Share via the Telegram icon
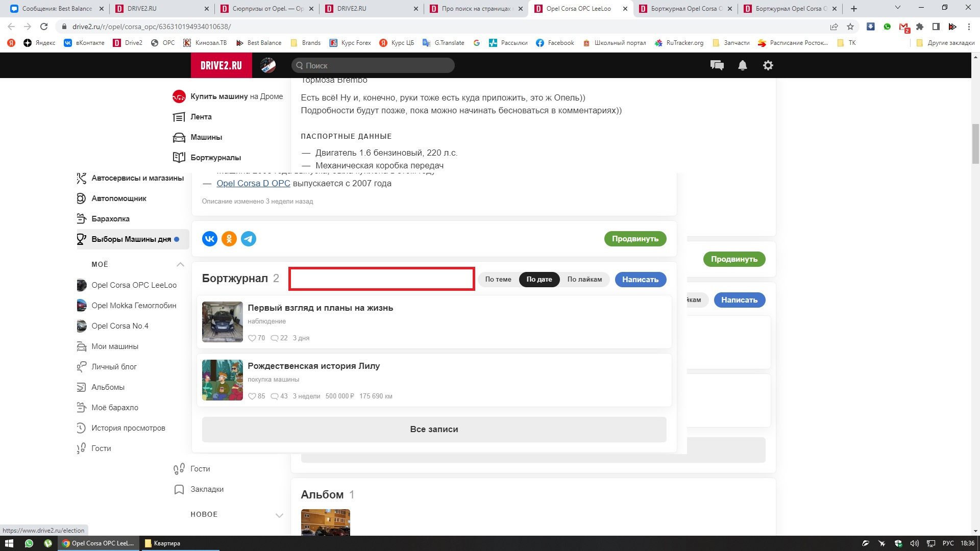Screen dimensions: 980x551 [249, 239]
